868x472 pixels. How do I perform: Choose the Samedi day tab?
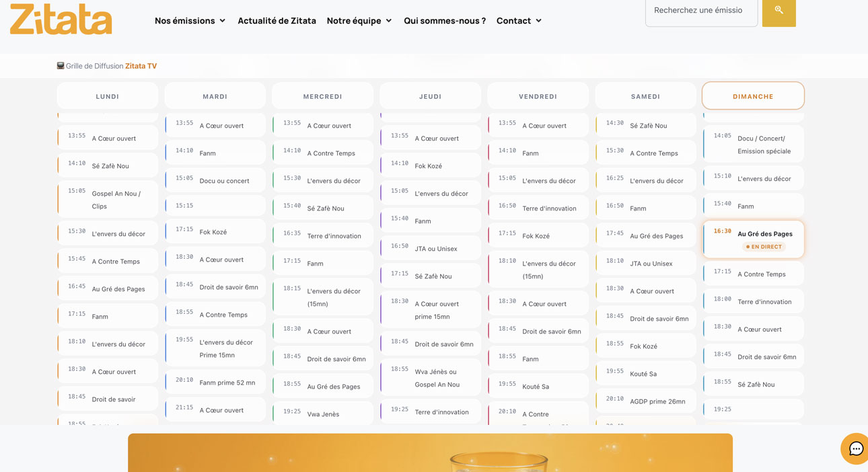point(645,96)
